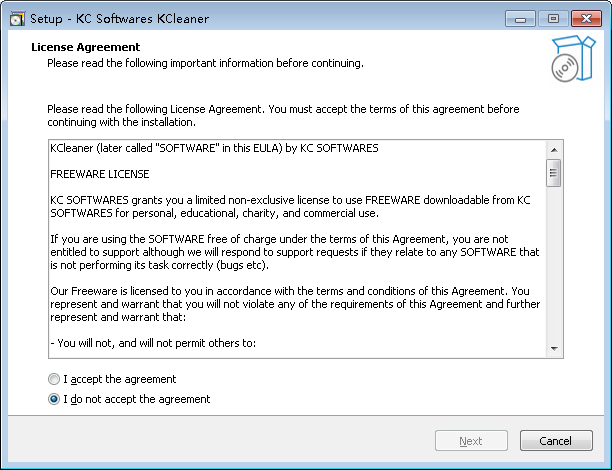
Task: Click the bold "License Agreement" heading
Action: click(x=86, y=47)
